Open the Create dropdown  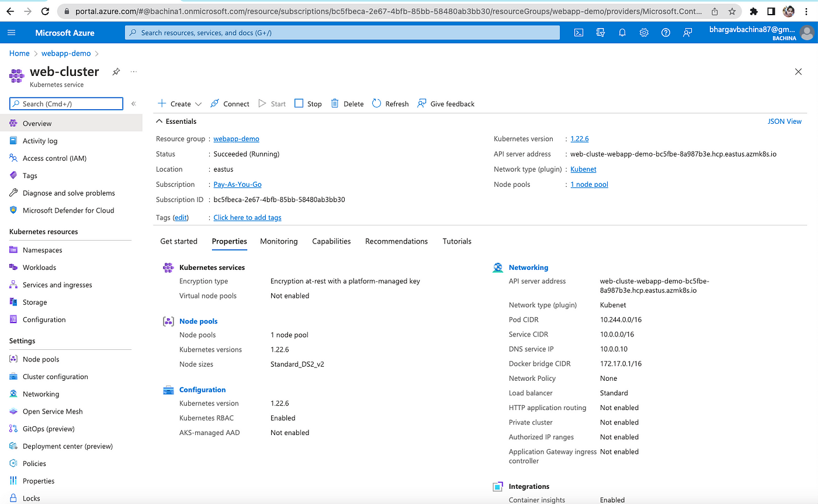(179, 104)
